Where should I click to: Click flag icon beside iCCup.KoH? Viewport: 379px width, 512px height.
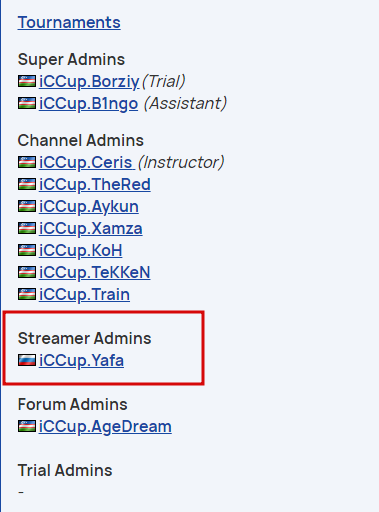click(x=27, y=250)
